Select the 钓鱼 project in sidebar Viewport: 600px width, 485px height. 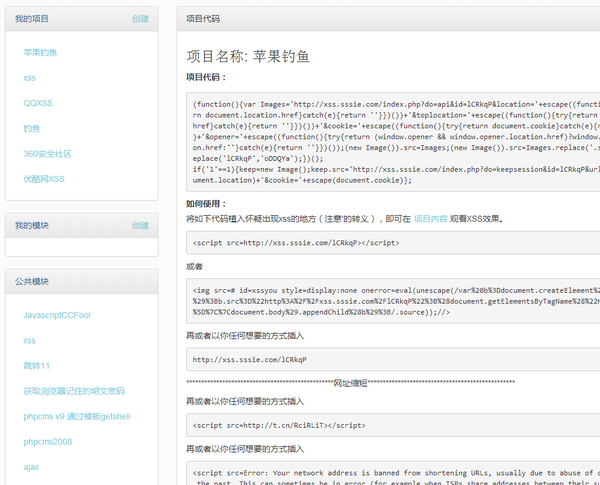[x=32, y=128]
